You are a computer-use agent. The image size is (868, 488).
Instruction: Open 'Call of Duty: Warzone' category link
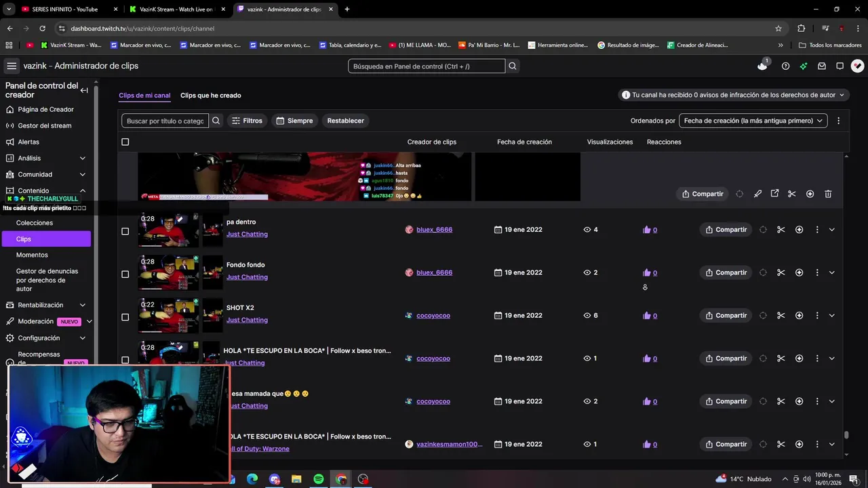coord(258,449)
